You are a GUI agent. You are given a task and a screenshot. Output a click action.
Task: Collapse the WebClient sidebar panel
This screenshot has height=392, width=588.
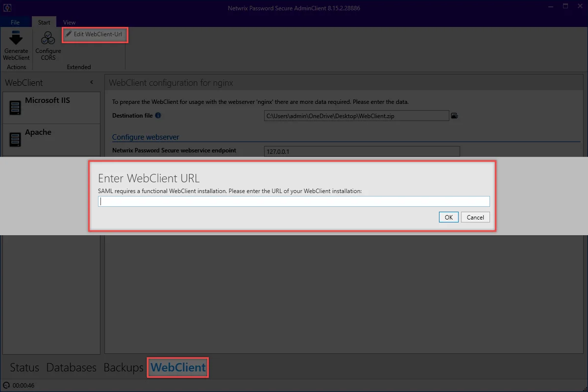(x=92, y=82)
